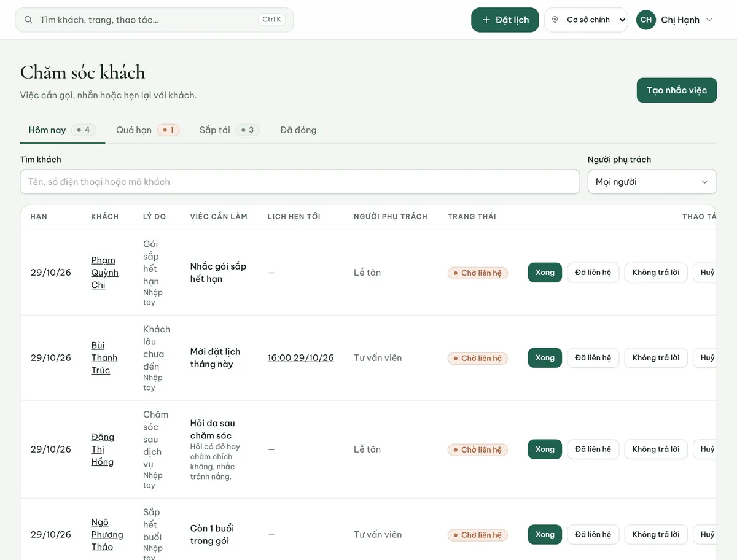
Task: Click the NGƯỜI PHỤ TRÁCH column header
Action: [x=391, y=217]
